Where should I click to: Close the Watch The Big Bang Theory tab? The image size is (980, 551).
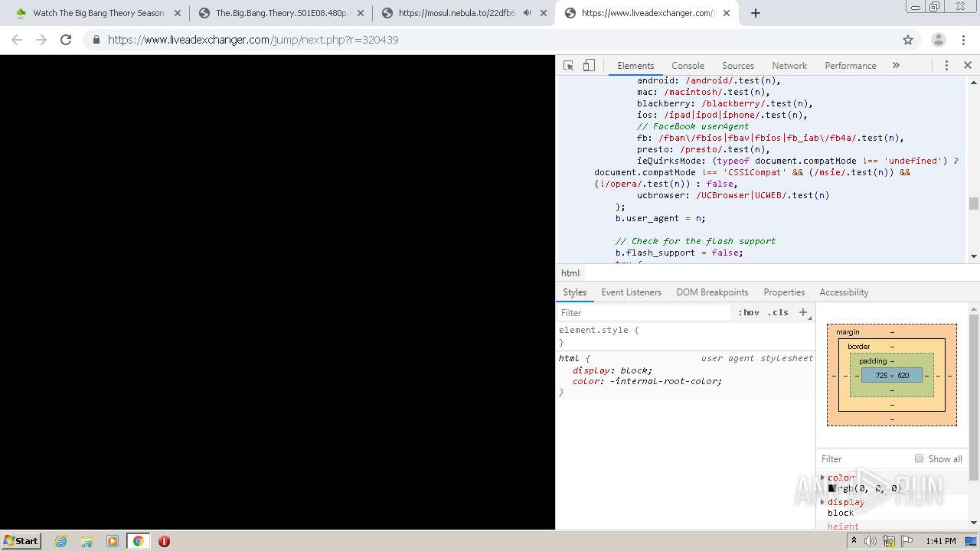(x=178, y=13)
